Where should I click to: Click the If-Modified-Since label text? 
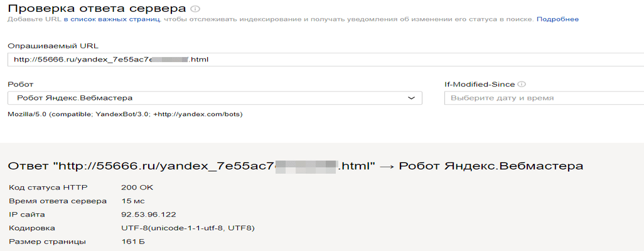(x=479, y=84)
